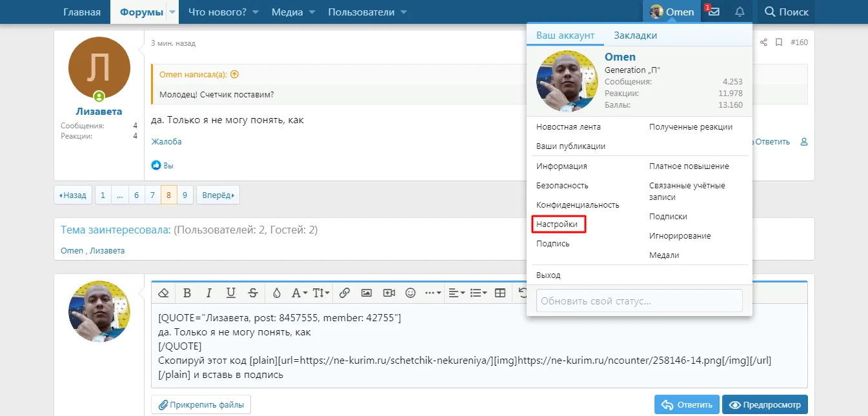The width and height of the screenshot is (868, 416).
Task: Open the bell notifications icon
Action: (740, 12)
